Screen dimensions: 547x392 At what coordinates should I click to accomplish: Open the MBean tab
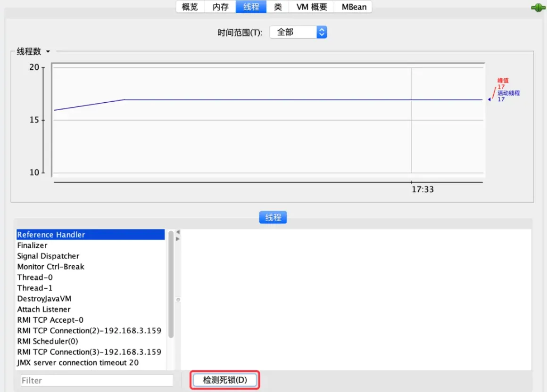354,7
